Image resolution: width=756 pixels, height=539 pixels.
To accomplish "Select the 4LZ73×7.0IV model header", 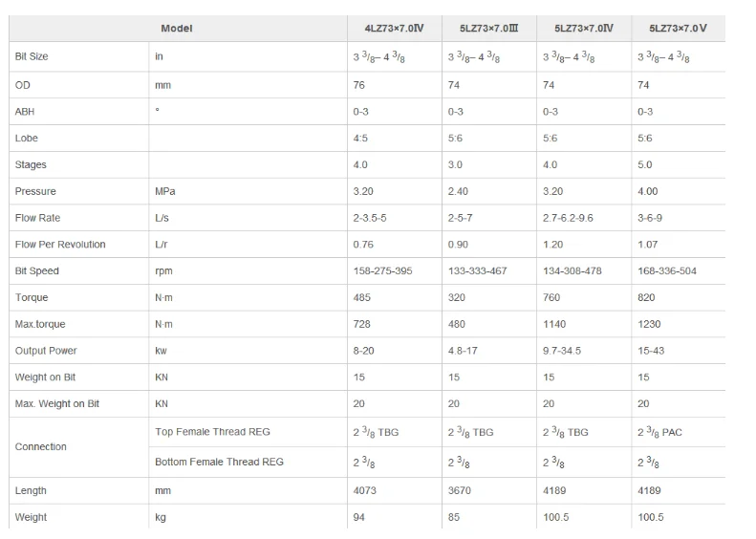I will coord(388,29).
